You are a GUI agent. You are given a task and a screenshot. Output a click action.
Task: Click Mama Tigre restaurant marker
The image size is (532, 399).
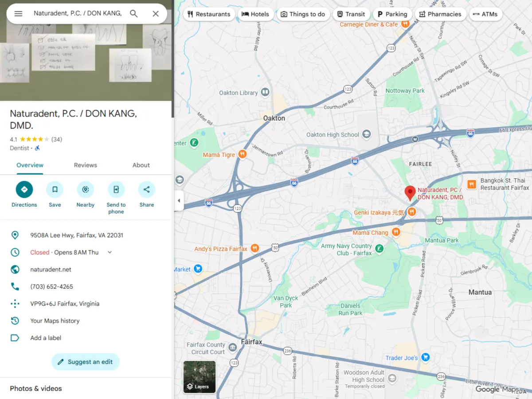click(242, 155)
